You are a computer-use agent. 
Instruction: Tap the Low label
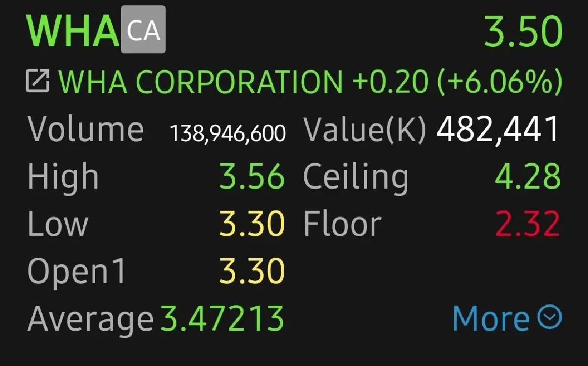pos(58,224)
